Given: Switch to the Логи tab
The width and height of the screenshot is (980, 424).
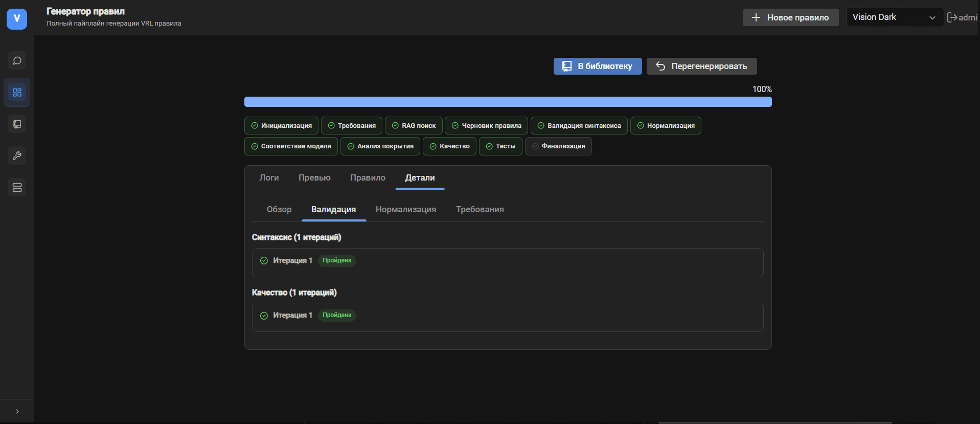Looking at the screenshot, I should click(269, 177).
